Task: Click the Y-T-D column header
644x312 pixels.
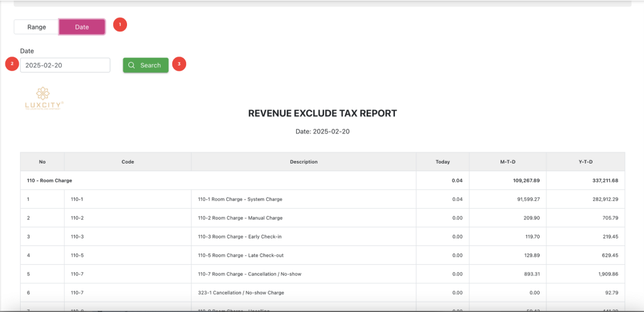Action: 586,162
